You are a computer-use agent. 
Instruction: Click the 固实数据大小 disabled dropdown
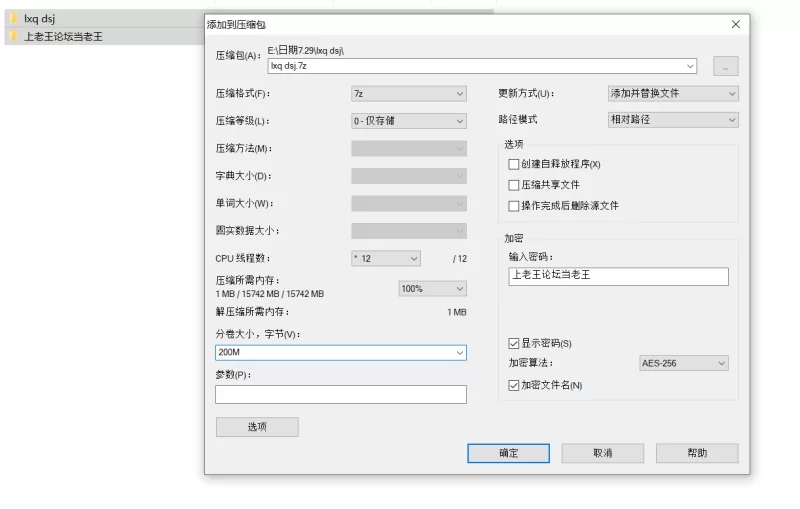[x=409, y=231]
